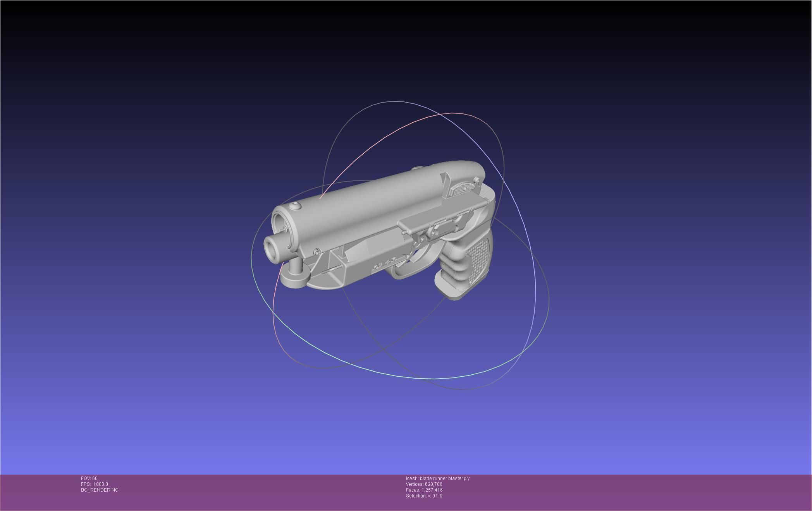Click the FPS: 1000.0 readout
812x511 pixels.
pos(95,484)
